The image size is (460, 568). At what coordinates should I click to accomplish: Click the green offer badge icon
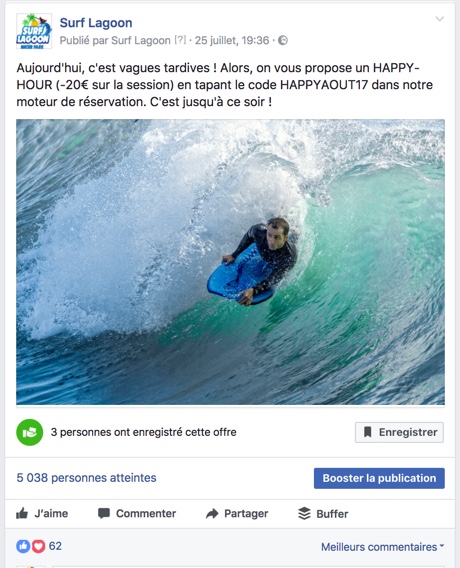pyautogui.click(x=30, y=432)
